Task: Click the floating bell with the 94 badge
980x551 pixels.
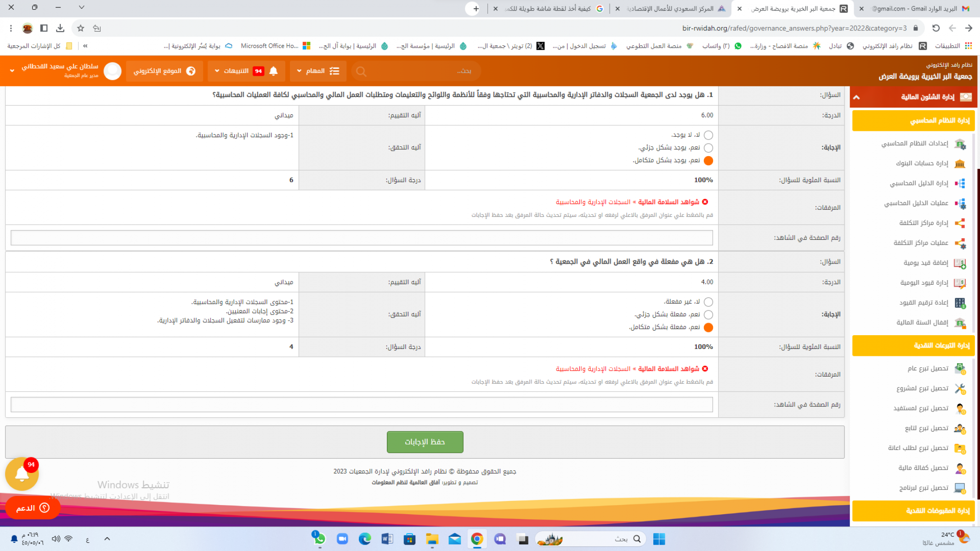Action: pyautogui.click(x=22, y=474)
